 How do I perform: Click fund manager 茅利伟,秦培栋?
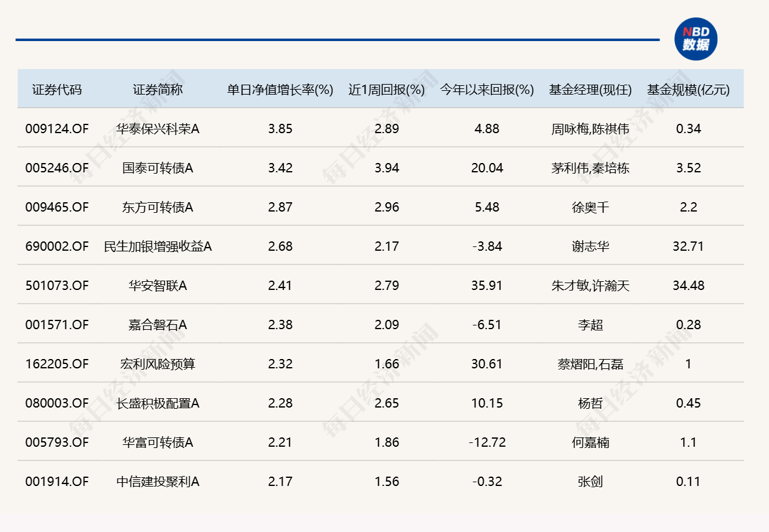click(x=590, y=168)
